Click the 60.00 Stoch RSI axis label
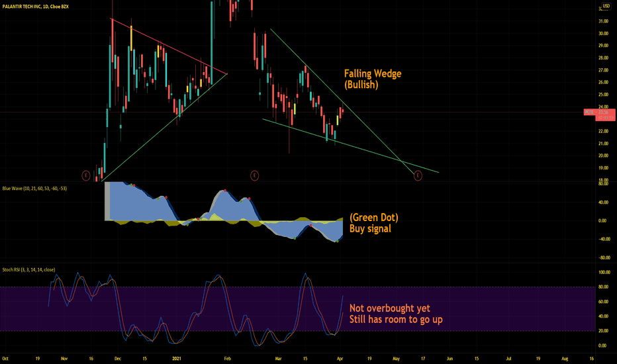617x364 pixels. (x=603, y=302)
